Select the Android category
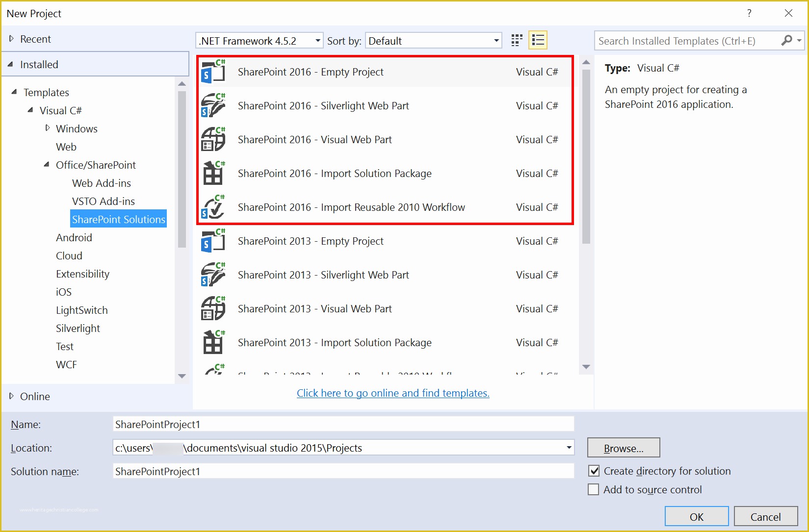Viewport: 809px width, 532px height. (x=74, y=237)
